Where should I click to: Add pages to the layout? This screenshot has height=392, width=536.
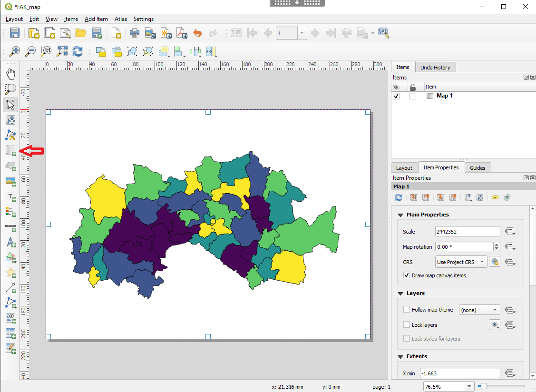(116, 33)
